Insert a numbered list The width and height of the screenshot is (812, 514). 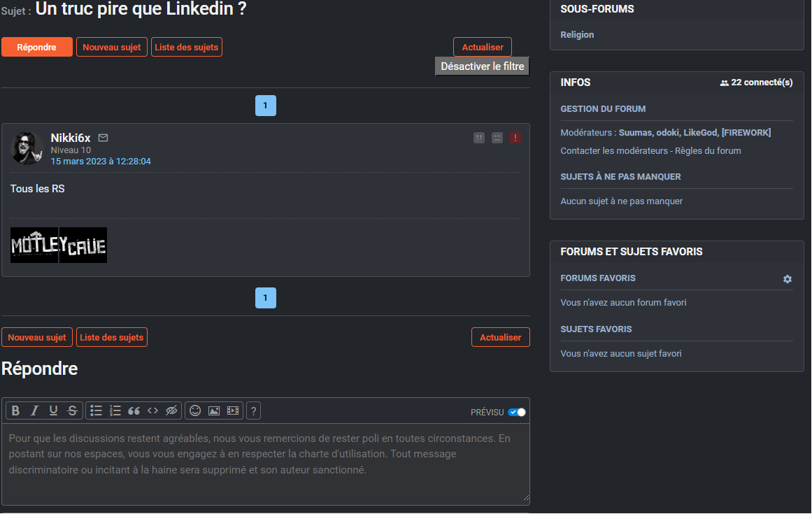tap(115, 411)
